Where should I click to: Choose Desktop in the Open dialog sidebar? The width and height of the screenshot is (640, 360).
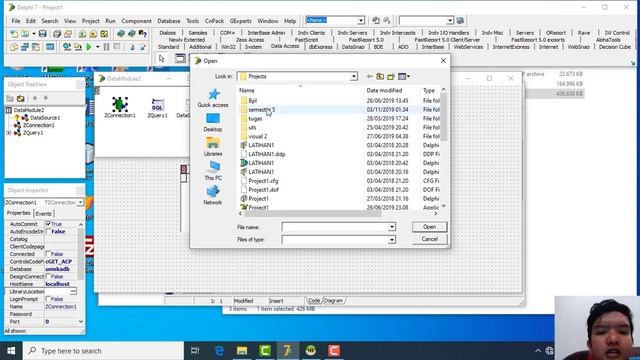(x=213, y=122)
